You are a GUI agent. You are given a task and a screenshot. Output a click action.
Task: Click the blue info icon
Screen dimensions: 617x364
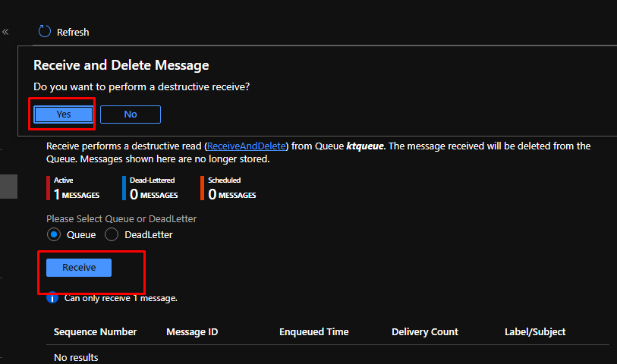52,298
